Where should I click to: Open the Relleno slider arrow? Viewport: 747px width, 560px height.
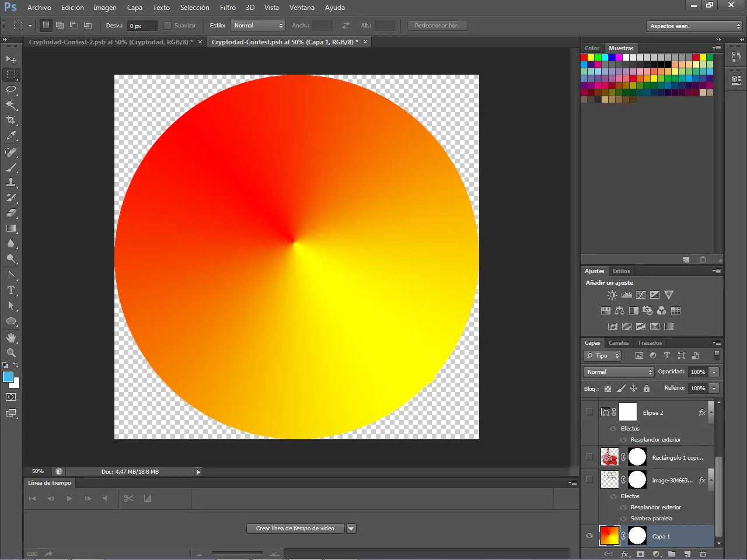click(714, 388)
